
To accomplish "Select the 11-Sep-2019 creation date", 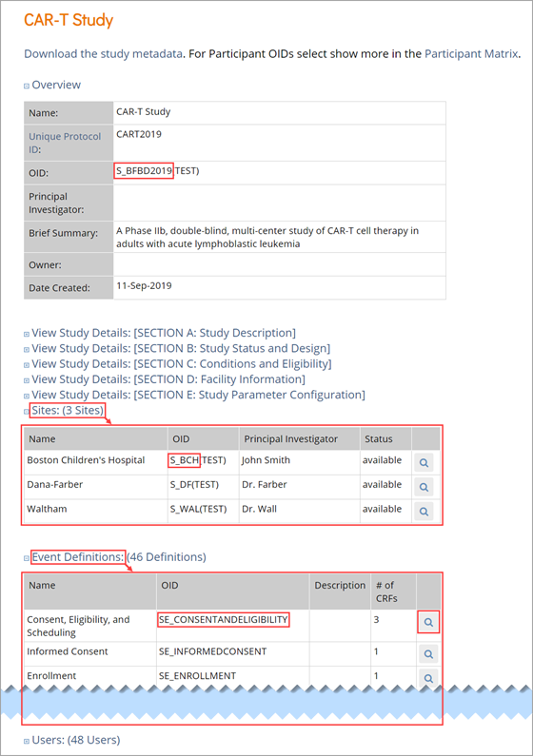I will tap(144, 285).
